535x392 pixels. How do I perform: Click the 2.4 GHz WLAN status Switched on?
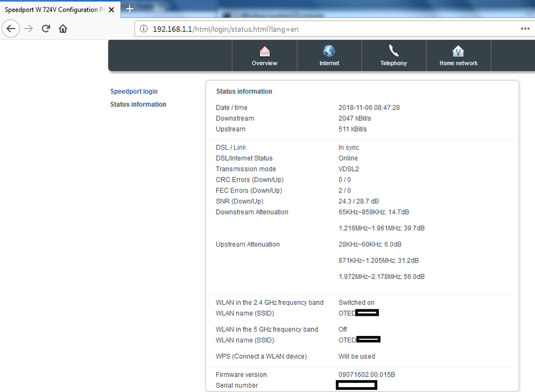[356, 303]
